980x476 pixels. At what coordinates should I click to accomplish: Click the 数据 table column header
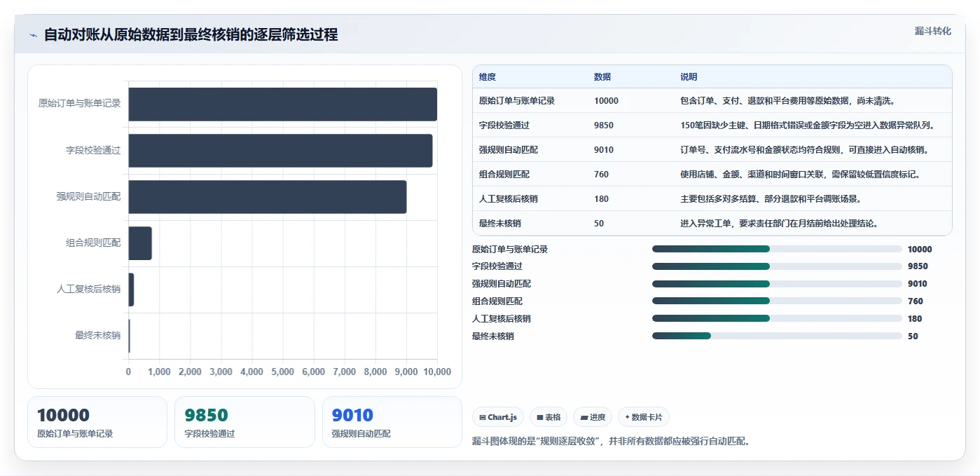[602, 77]
